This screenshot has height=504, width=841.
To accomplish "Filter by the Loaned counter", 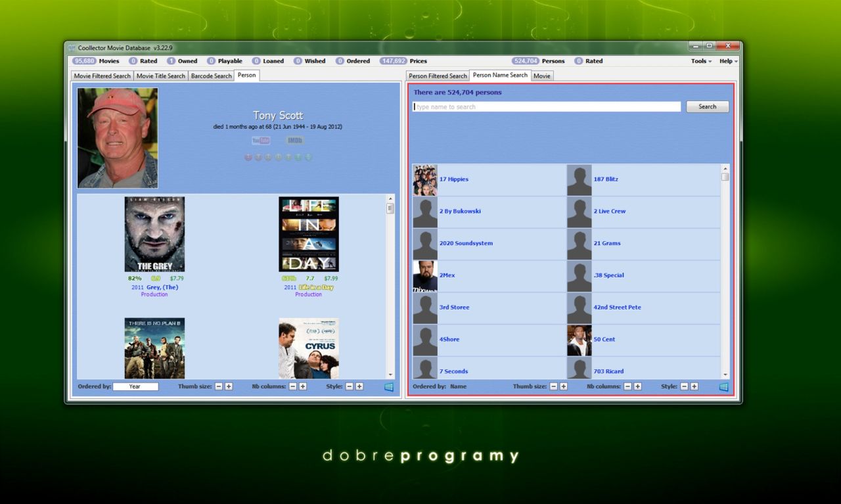I will click(x=268, y=61).
